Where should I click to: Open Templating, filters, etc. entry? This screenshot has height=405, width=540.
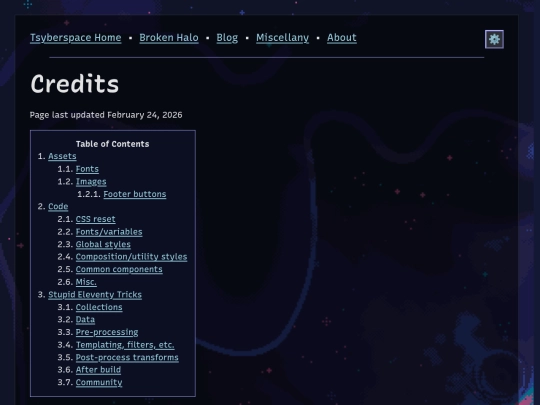pyautogui.click(x=125, y=345)
